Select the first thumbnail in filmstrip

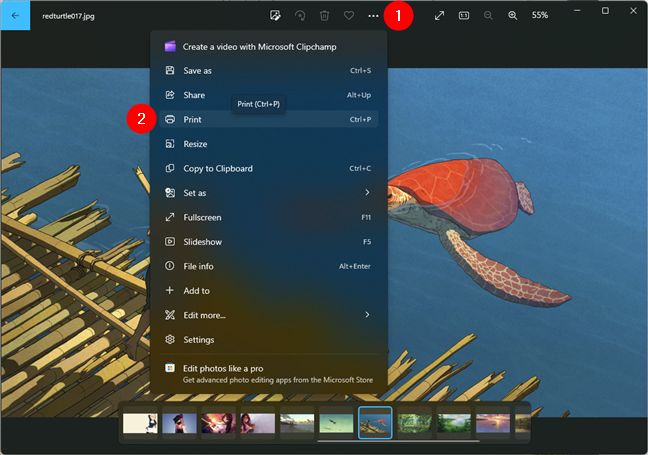pos(140,423)
